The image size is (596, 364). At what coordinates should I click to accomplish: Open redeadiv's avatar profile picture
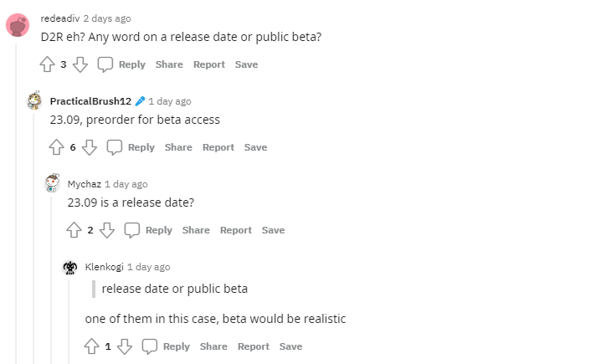(x=18, y=25)
